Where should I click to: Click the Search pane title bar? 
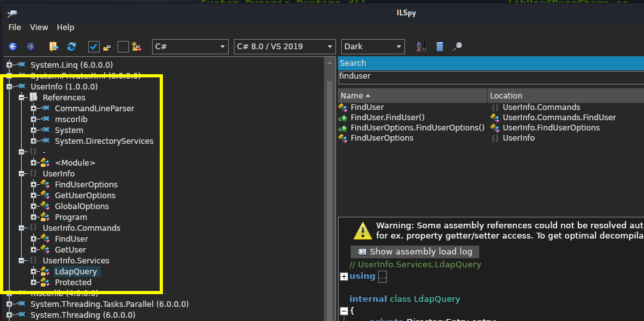click(x=491, y=63)
